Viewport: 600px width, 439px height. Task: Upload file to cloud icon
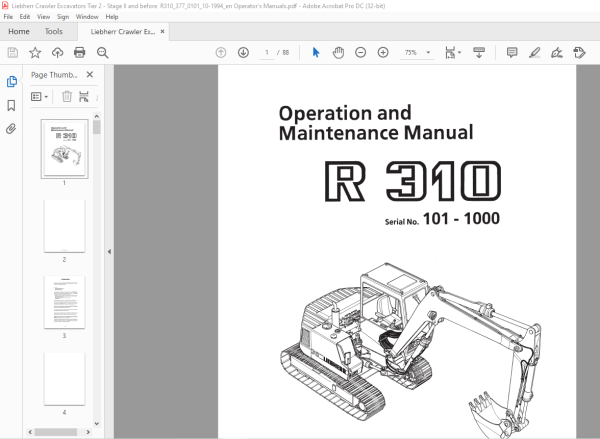tap(57, 52)
